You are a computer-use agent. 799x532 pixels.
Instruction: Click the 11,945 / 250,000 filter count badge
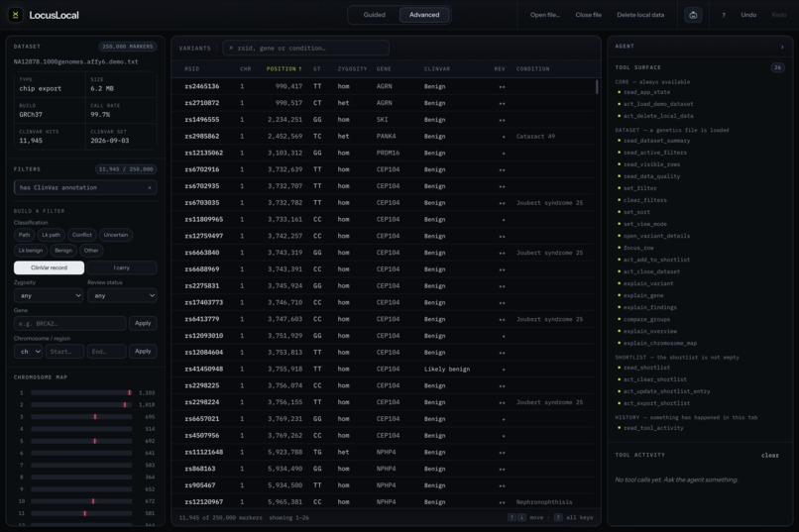point(126,169)
